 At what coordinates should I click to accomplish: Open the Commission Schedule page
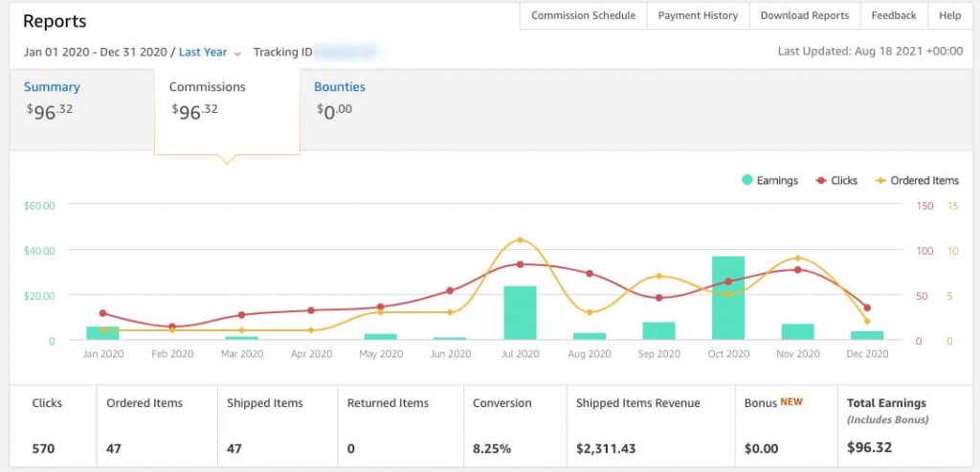click(x=583, y=15)
